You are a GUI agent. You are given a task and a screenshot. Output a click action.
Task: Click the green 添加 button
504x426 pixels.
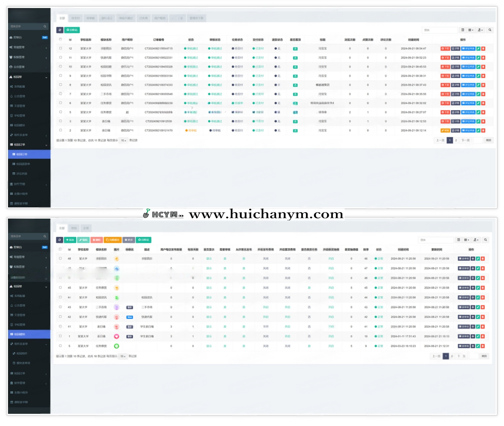(x=70, y=240)
